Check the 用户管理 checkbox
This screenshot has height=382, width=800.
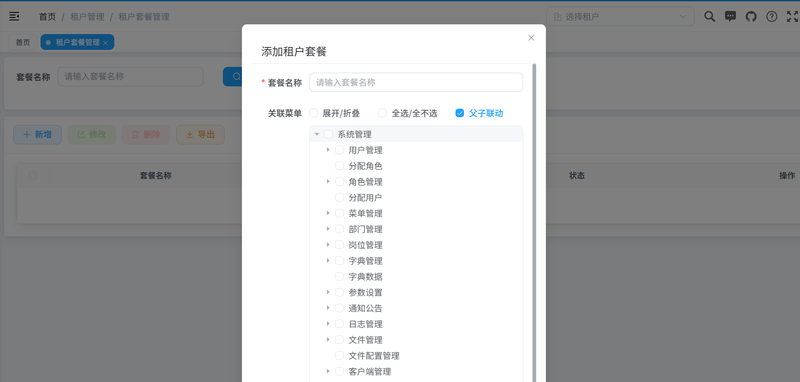click(339, 150)
